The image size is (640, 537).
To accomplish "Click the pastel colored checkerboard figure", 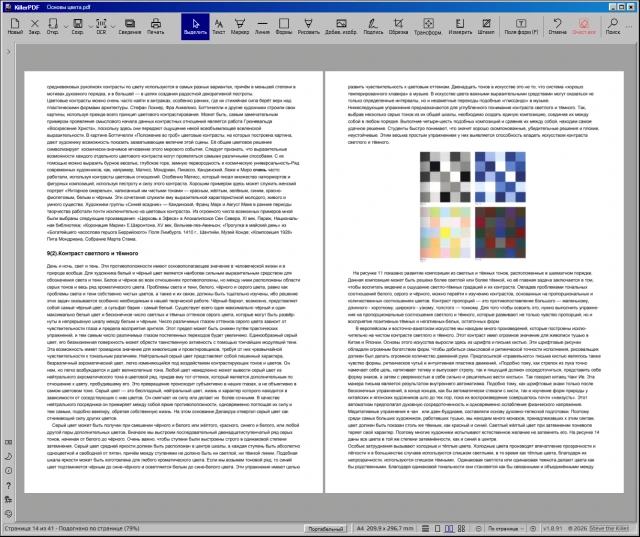I will click(445, 232).
